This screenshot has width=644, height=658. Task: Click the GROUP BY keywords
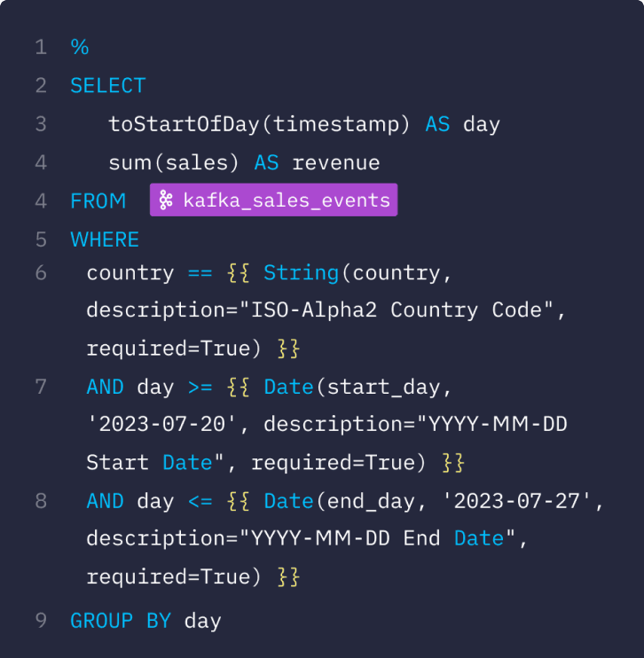tap(121, 621)
